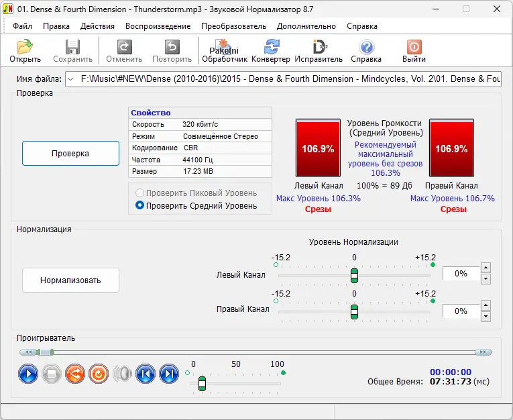Decrease Правый Канал normalization percentage stepper
Viewport: 513px width, 420px height.
[x=486, y=317]
